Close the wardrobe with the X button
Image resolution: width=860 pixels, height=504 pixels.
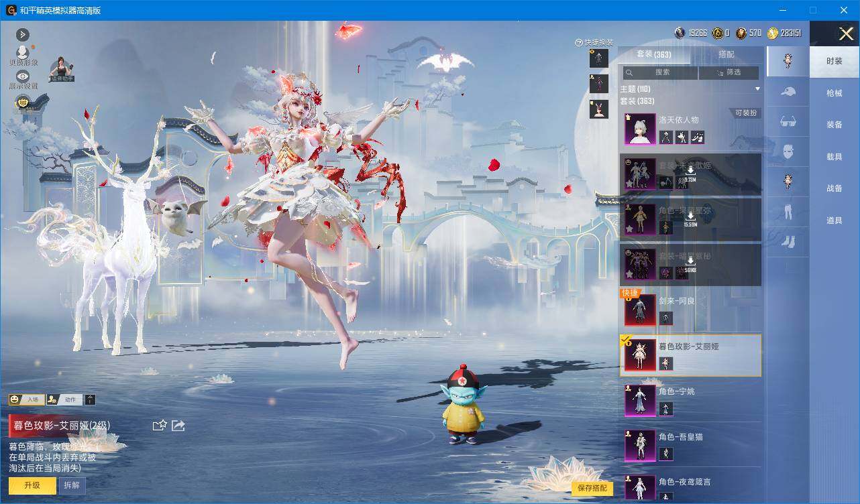coord(846,34)
